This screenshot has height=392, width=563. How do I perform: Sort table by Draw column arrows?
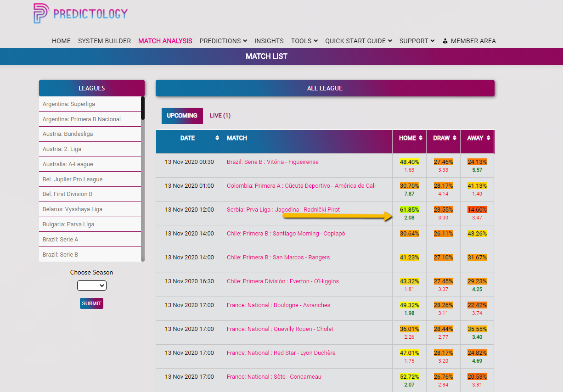click(455, 138)
